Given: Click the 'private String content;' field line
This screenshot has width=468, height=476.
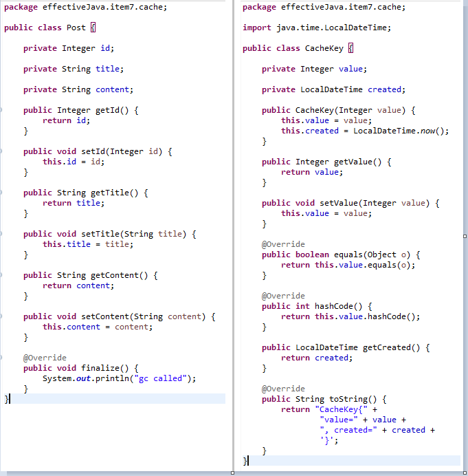Looking at the screenshot, I should [x=78, y=89].
